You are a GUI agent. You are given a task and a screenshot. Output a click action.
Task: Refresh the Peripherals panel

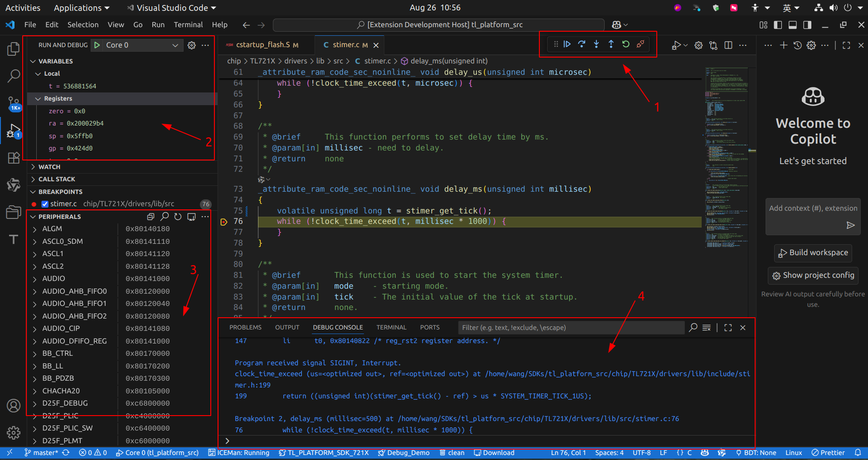178,217
